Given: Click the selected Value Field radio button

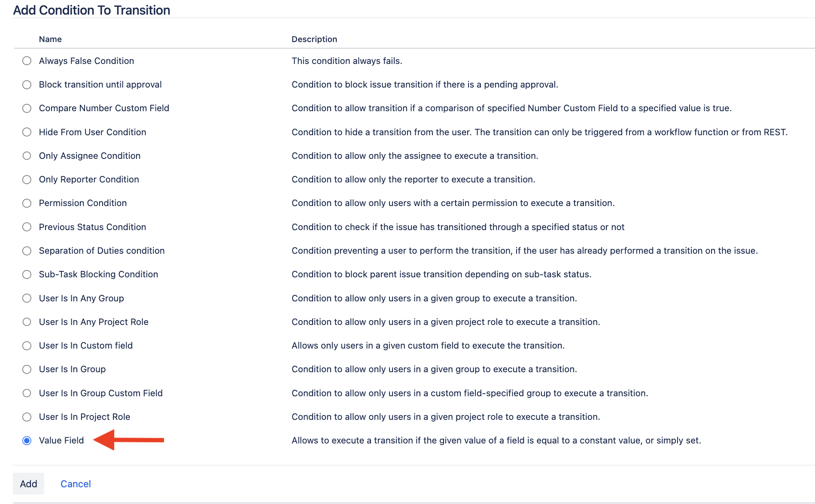Looking at the screenshot, I should [27, 440].
